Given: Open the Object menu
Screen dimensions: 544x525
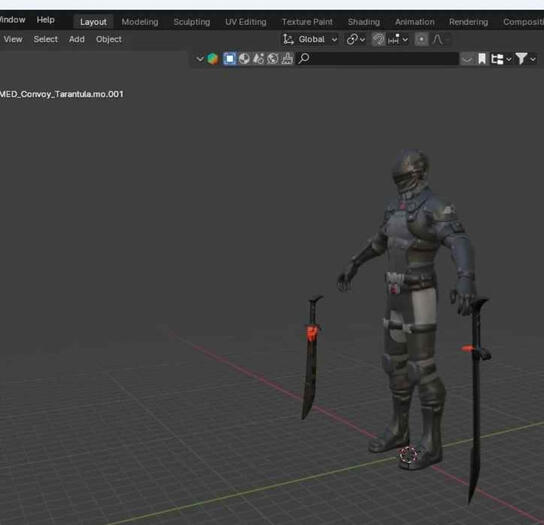Looking at the screenshot, I should click(109, 39).
